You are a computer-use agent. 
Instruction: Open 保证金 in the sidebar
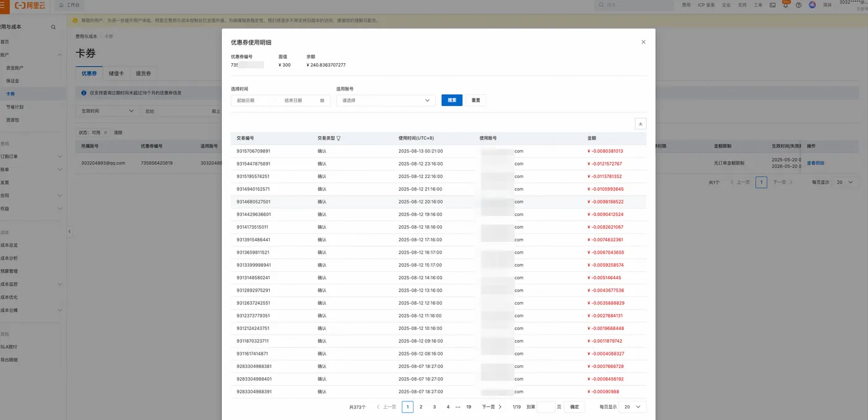point(12,81)
